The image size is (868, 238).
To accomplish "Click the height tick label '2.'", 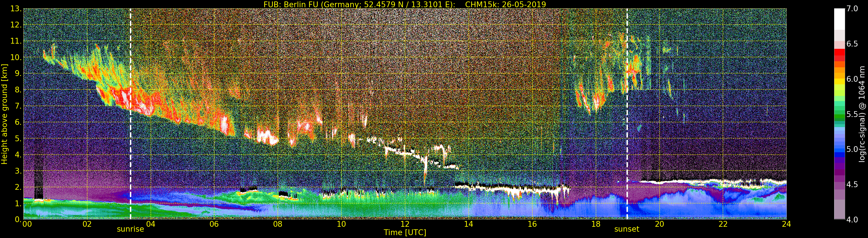I will tap(18, 187).
